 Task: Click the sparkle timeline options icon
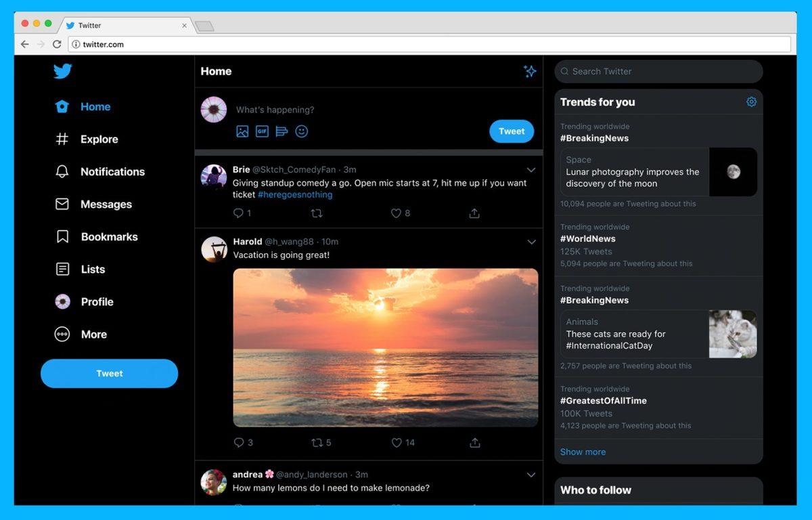coord(530,71)
